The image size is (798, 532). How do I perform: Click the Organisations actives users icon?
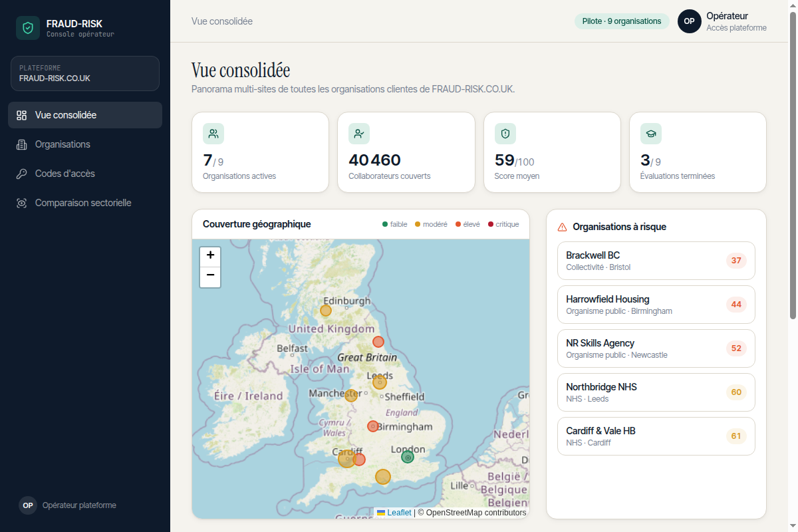[x=213, y=134]
